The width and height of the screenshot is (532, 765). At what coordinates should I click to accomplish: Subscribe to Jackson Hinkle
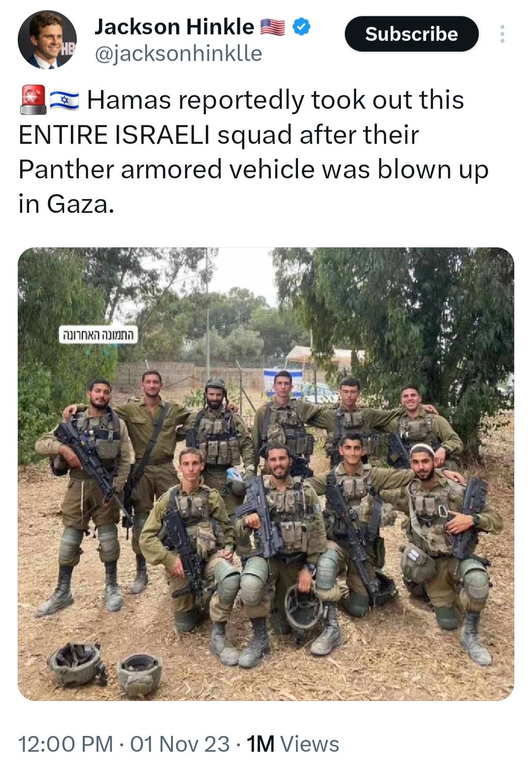(x=411, y=34)
